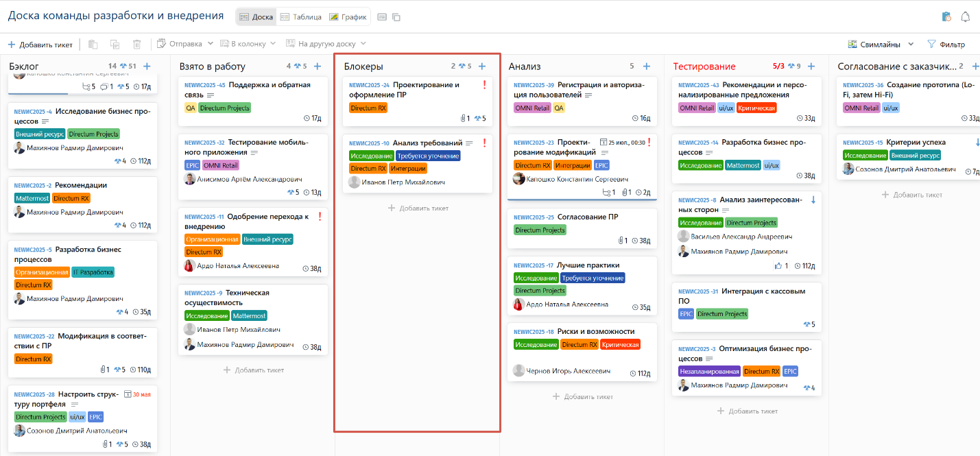Click the orange Directum RX tag on Рекомендации card

click(71, 198)
